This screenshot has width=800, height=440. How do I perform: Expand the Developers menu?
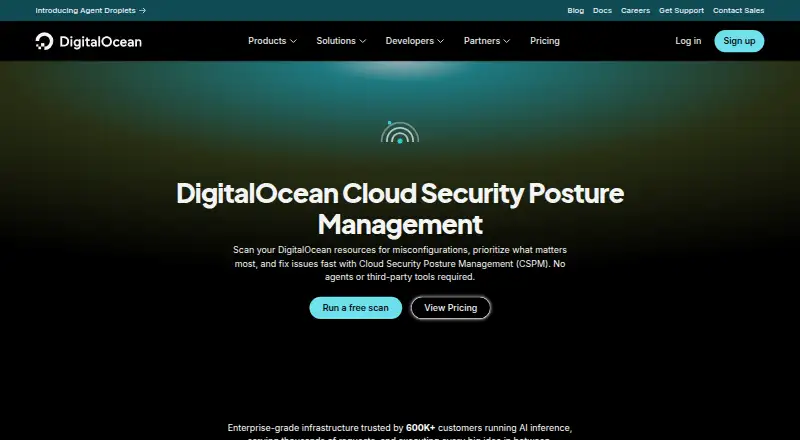(x=415, y=41)
